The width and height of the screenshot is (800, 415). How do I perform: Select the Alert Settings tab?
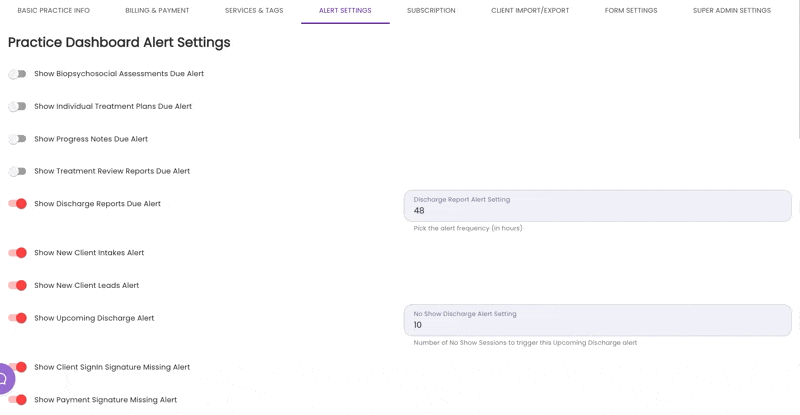(345, 11)
